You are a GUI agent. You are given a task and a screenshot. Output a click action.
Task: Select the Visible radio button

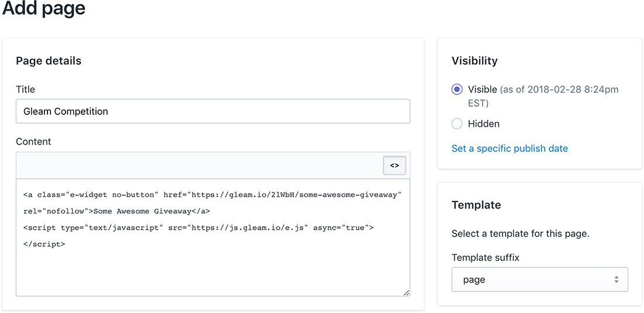click(457, 90)
